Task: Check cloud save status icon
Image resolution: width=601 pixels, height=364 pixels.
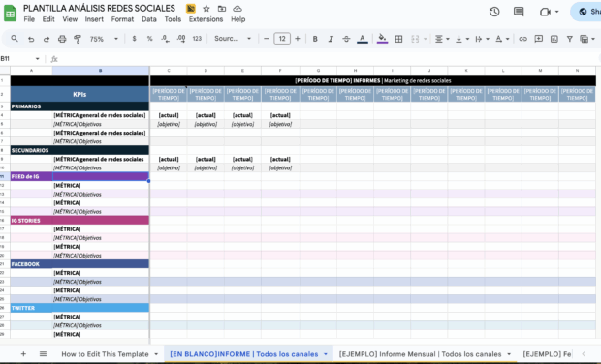Action: [237, 9]
